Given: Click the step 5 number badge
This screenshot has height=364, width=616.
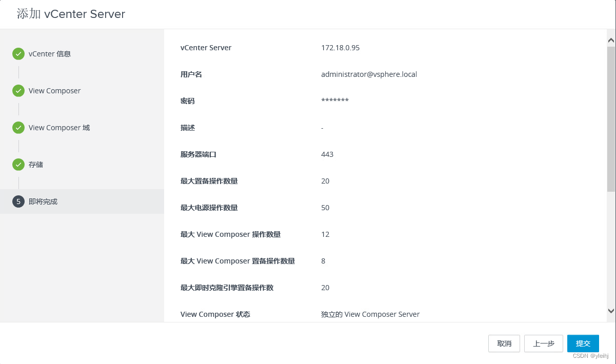Looking at the screenshot, I should (x=18, y=201).
